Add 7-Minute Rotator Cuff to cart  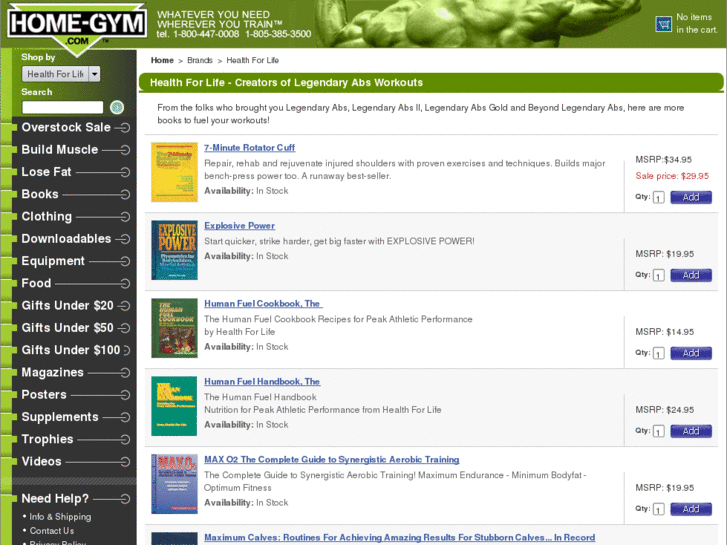[691, 197]
